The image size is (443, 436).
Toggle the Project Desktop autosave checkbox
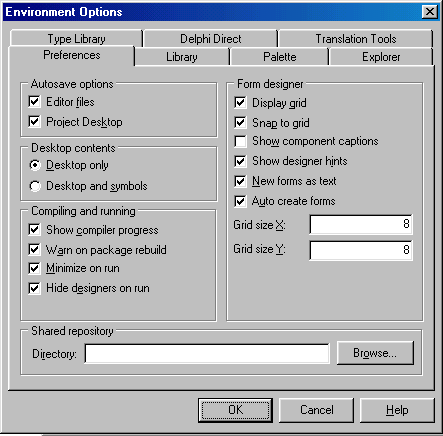[x=35, y=122]
